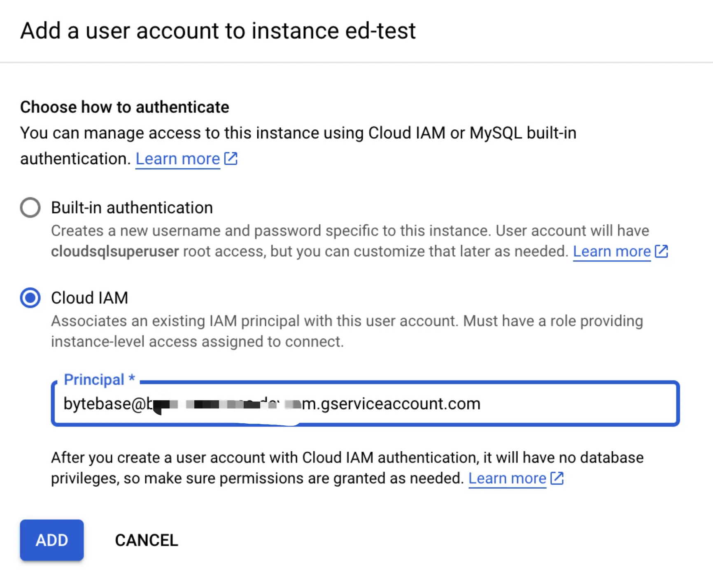Image resolution: width=713 pixels, height=588 pixels.
Task: Click the Principal * field label
Action: click(x=99, y=379)
